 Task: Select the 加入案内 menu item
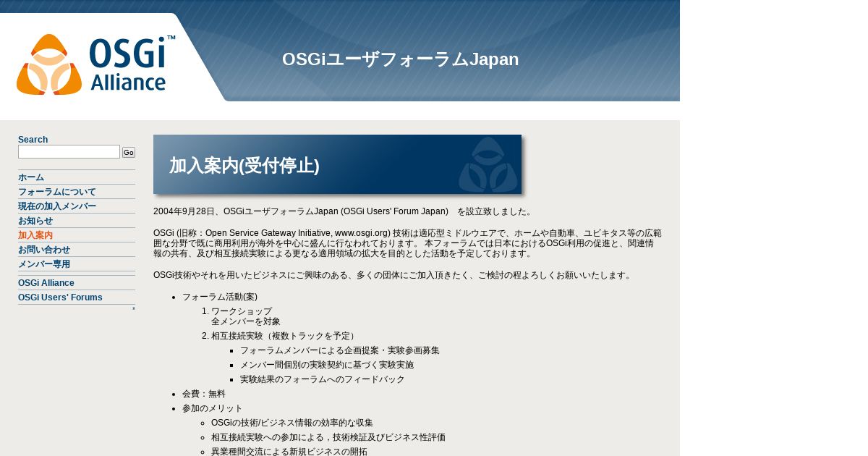pyautogui.click(x=35, y=235)
